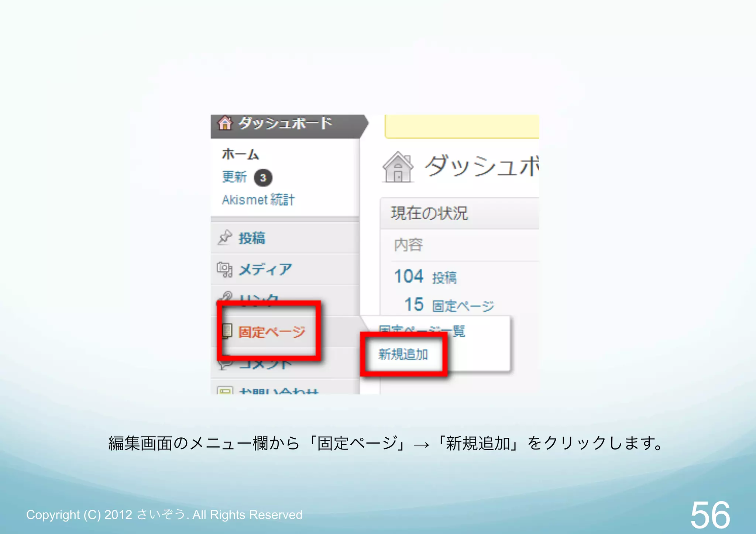
Task: Click the updates count badge showing 3
Action: pos(263,178)
